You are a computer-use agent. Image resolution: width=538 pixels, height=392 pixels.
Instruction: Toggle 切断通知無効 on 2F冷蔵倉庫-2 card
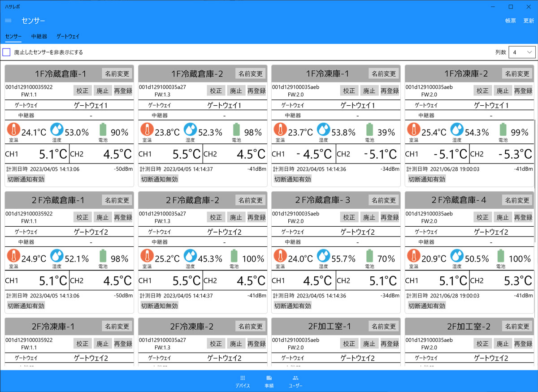click(x=159, y=306)
